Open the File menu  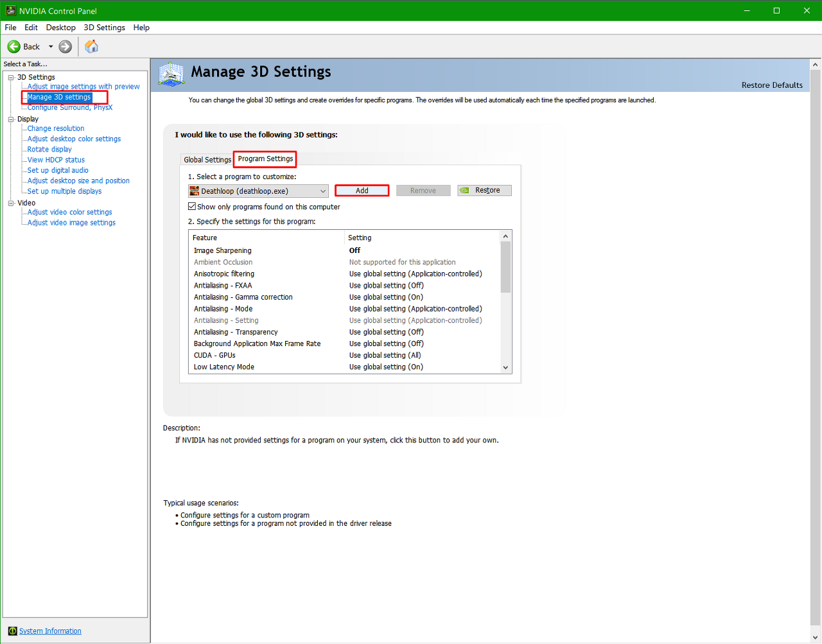11,28
